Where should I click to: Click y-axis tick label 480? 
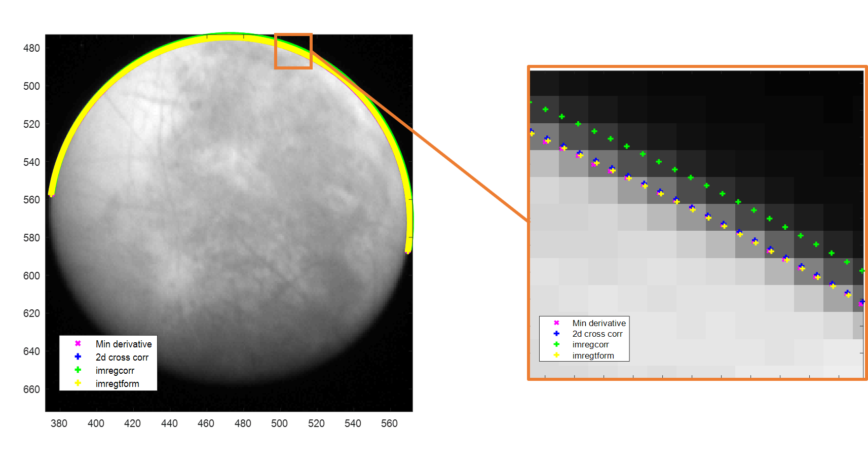coord(31,48)
